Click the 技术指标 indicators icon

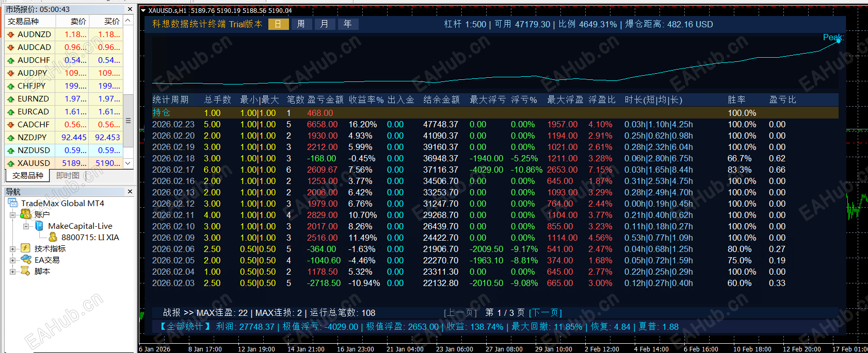26,248
